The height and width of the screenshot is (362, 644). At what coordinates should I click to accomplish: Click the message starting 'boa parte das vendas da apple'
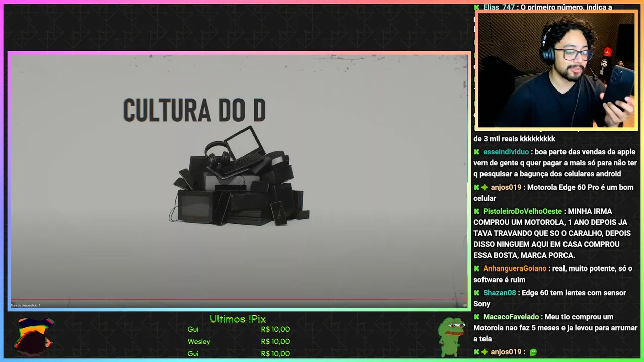pyautogui.click(x=555, y=163)
